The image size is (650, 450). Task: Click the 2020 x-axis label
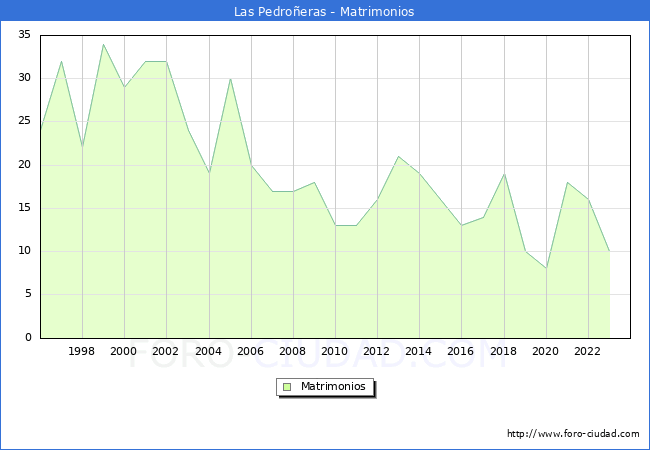pyautogui.click(x=546, y=352)
